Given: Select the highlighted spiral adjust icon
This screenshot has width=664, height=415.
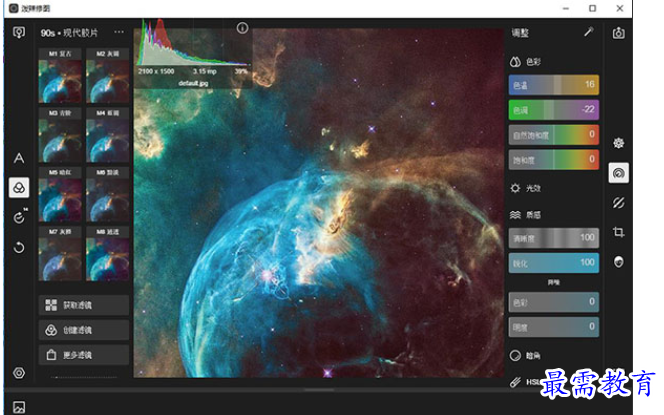Looking at the screenshot, I should coord(618,173).
